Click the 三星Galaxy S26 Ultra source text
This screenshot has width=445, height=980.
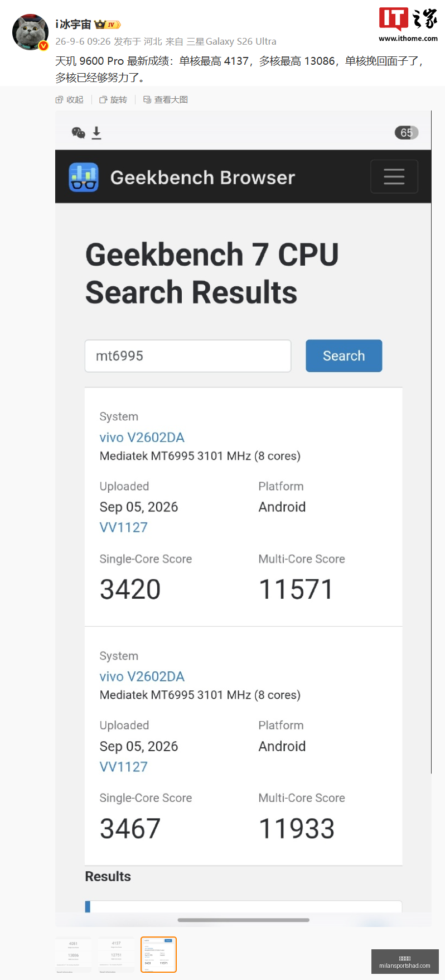tap(231, 41)
